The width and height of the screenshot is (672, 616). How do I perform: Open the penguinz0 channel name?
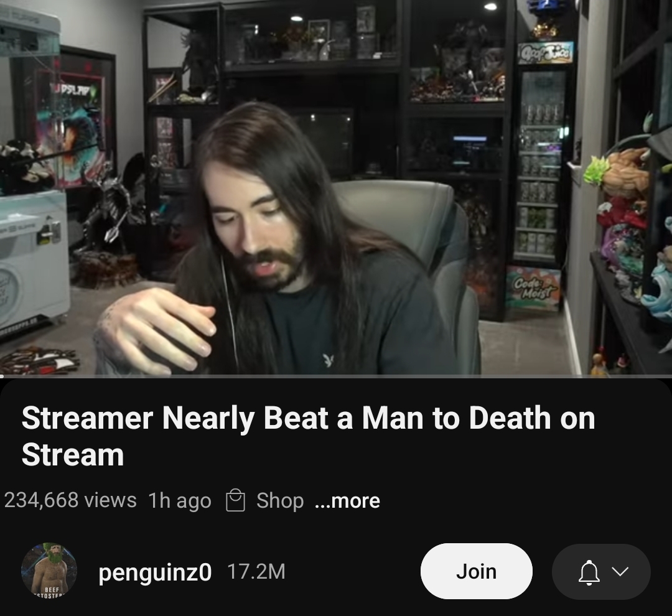tap(155, 572)
